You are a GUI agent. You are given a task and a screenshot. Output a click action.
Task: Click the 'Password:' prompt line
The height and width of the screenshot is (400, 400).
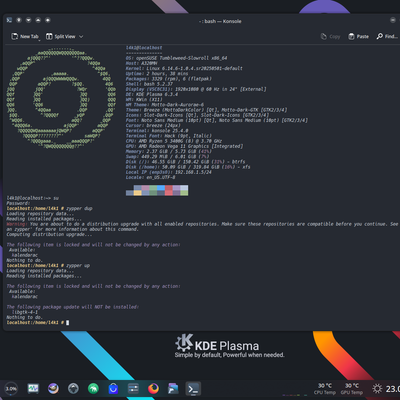(18, 203)
